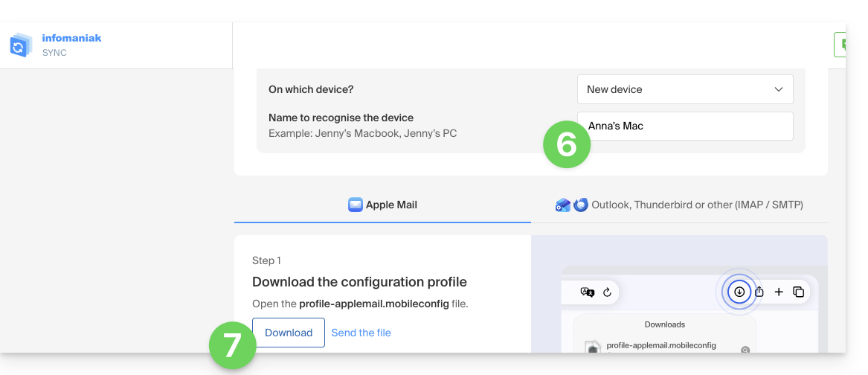Click the infomaniak Sync logo icon

21,45
